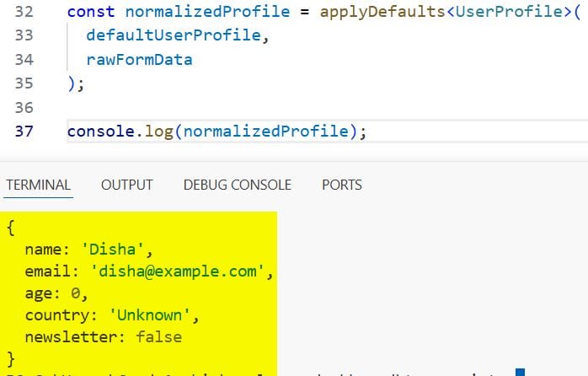Switch to the TERMINAL tab
The height and width of the screenshot is (376, 588).
click(38, 185)
